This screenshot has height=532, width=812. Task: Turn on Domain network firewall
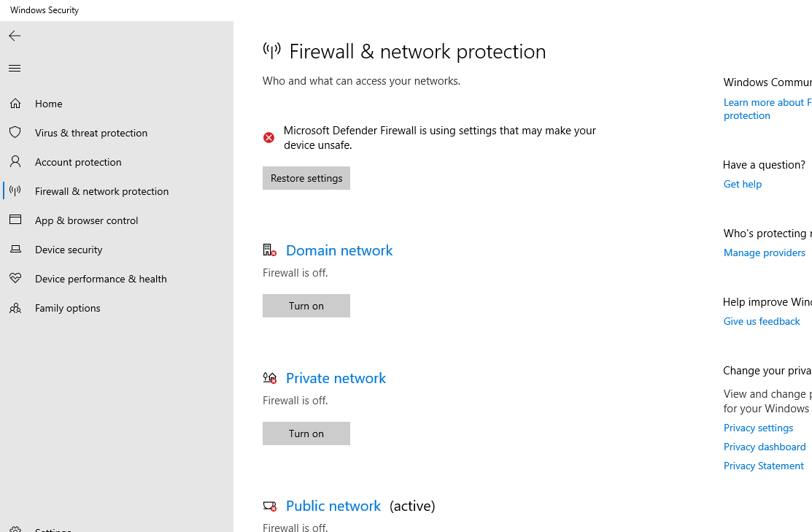306,306
